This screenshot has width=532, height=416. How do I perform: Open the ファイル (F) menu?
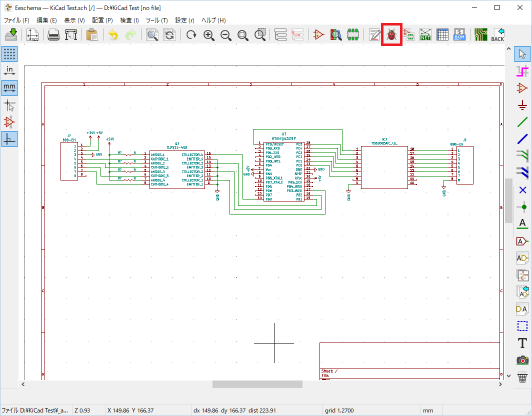[16, 20]
